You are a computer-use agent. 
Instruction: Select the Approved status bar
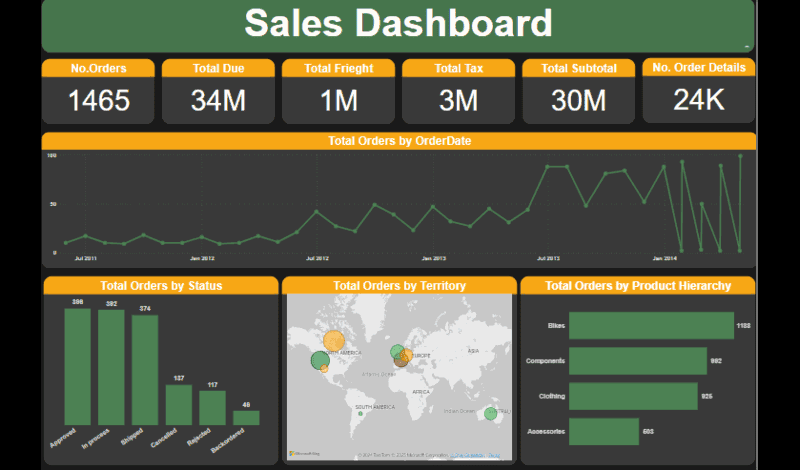(78, 366)
